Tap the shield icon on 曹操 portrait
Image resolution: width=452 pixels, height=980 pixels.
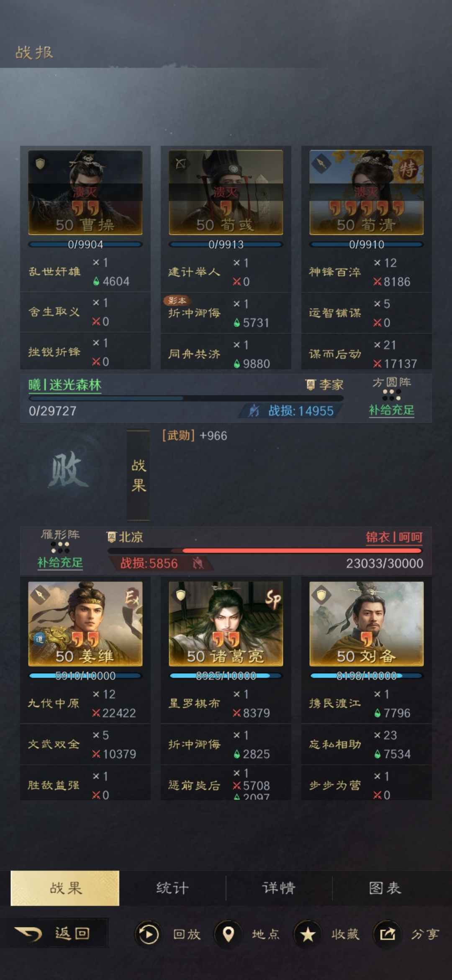[40, 164]
